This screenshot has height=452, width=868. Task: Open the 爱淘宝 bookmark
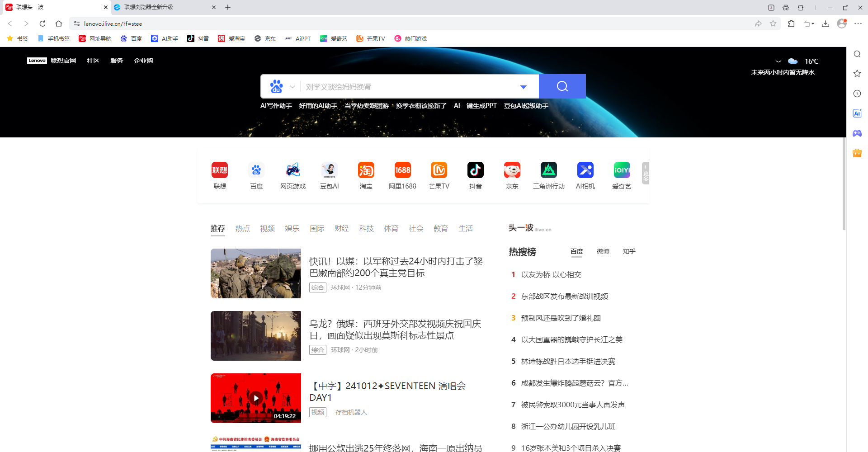[231, 38]
